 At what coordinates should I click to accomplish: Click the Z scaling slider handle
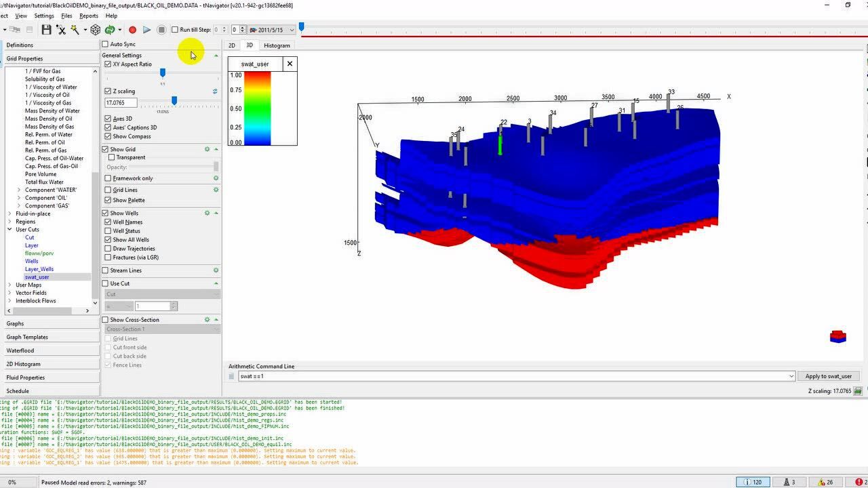pyautogui.click(x=174, y=101)
